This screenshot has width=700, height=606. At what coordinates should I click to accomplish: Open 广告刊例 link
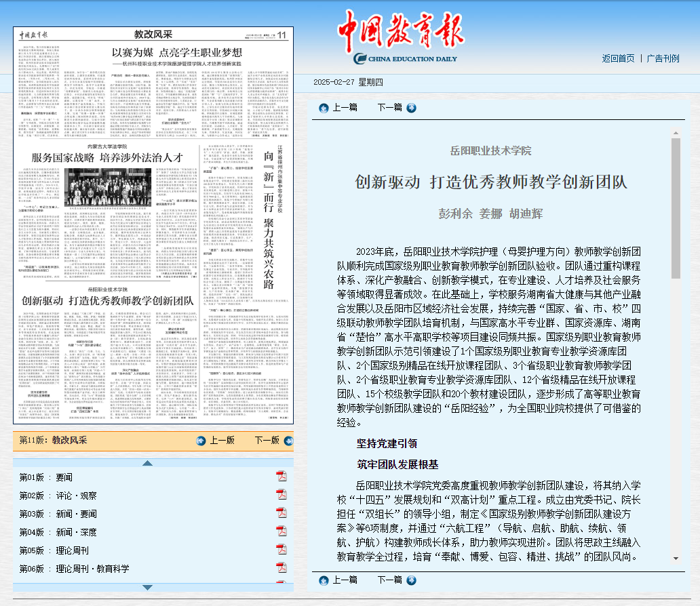663,58
